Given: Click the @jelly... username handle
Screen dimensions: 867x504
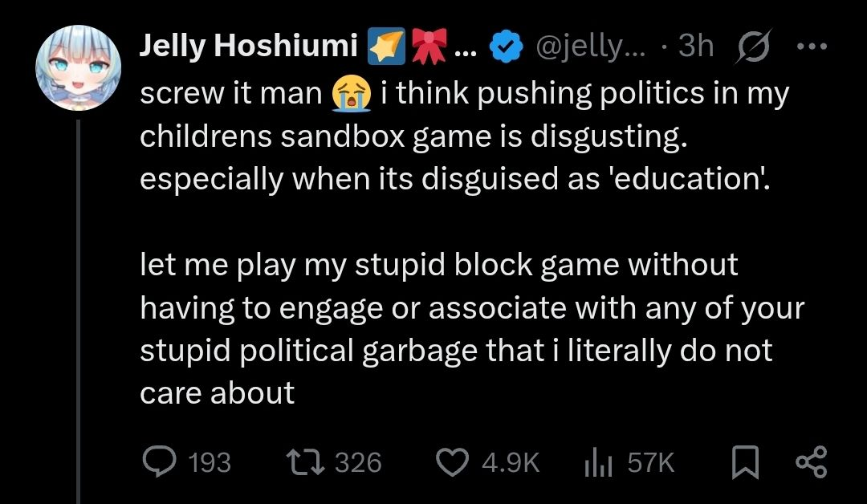Looking at the screenshot, I should click(x=592, y=47).
